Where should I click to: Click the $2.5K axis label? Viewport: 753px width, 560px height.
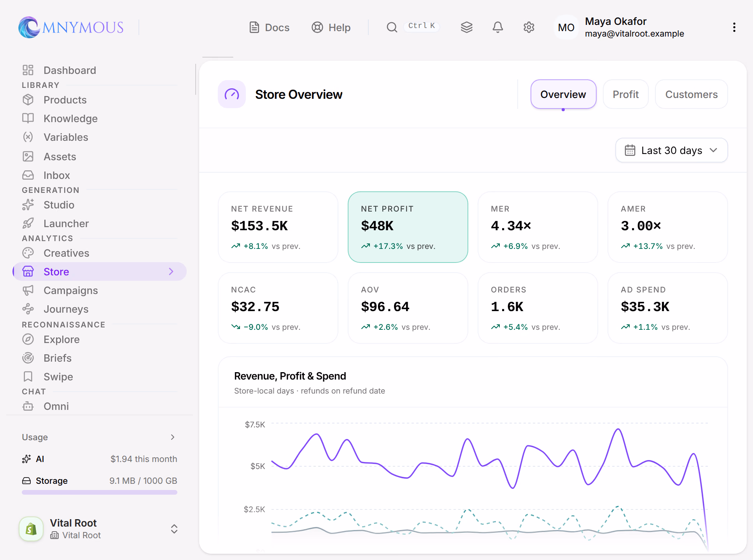tap(254, 509)
